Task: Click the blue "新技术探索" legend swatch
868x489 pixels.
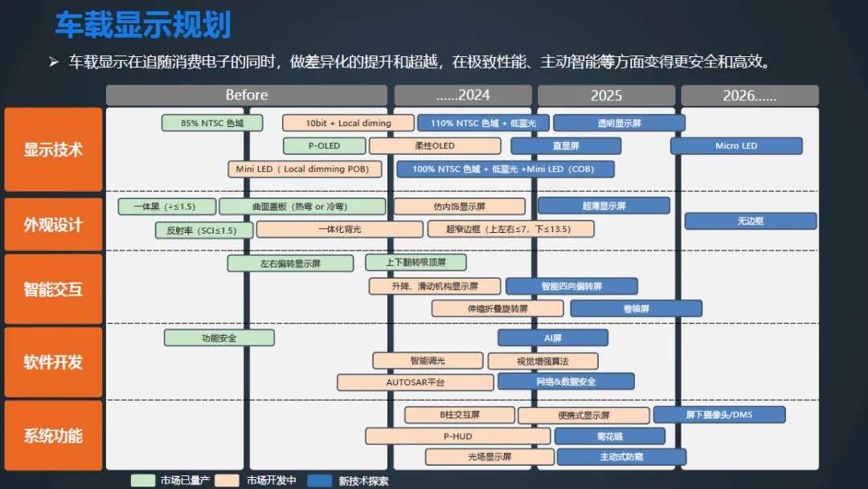Action: point(318,479)
